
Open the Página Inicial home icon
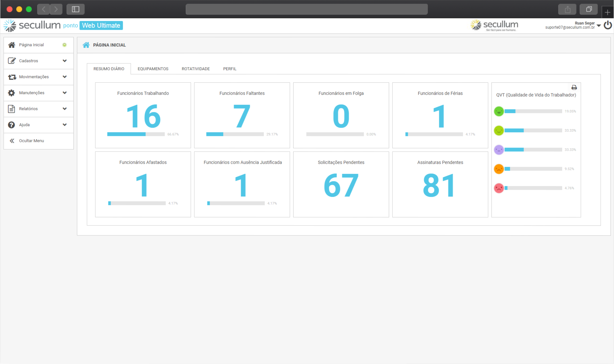point(11,44)
